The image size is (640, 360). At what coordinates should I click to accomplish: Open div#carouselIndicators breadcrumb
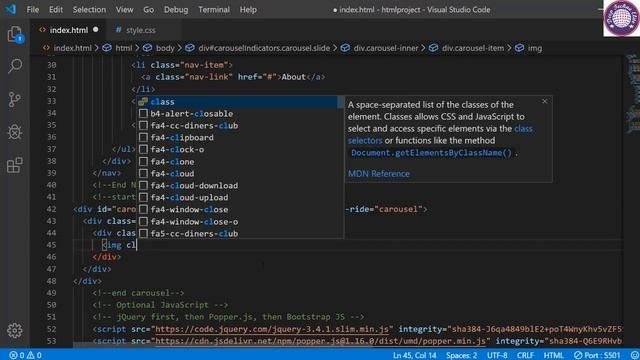pos(258,48)
